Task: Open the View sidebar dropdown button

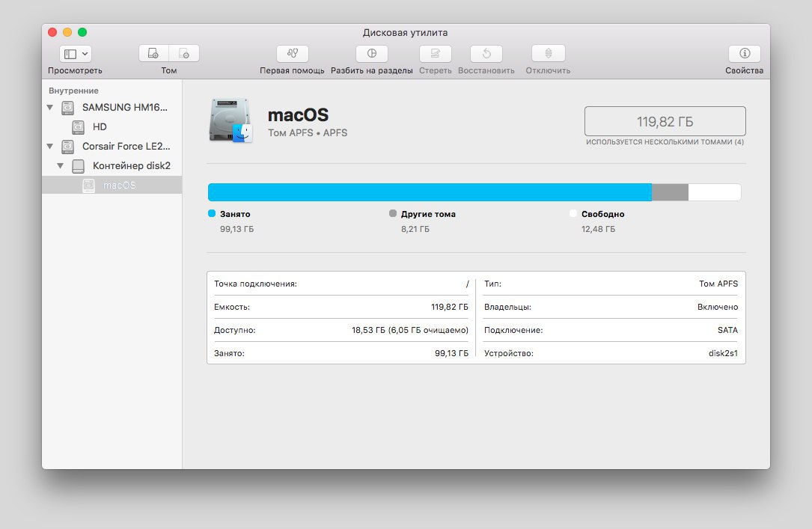Action: point(76,53)
